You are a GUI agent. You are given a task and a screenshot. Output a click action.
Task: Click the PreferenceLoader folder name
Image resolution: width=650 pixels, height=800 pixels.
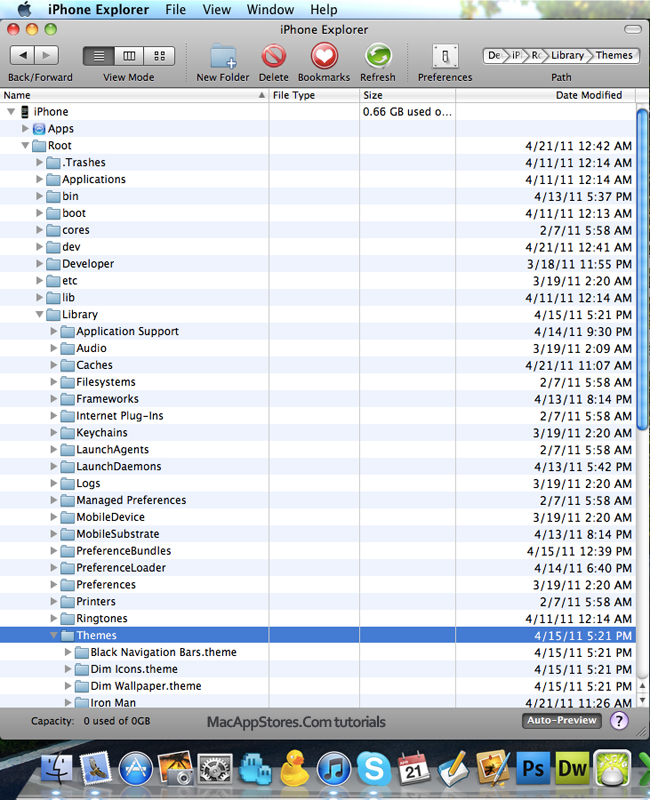click(121, 568)
